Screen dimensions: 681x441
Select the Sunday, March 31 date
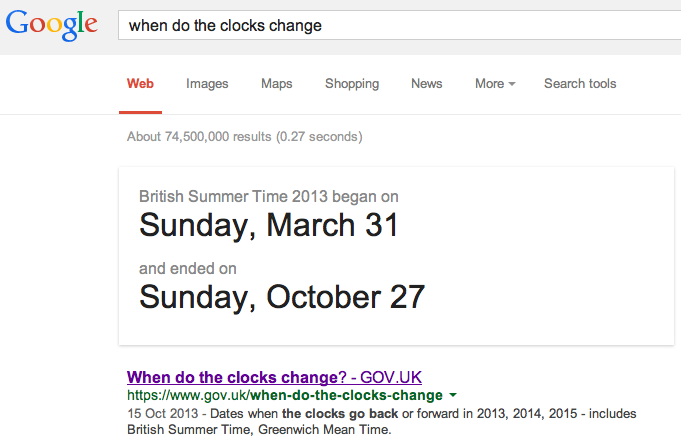pyautogui.click(x=268, y=225)
